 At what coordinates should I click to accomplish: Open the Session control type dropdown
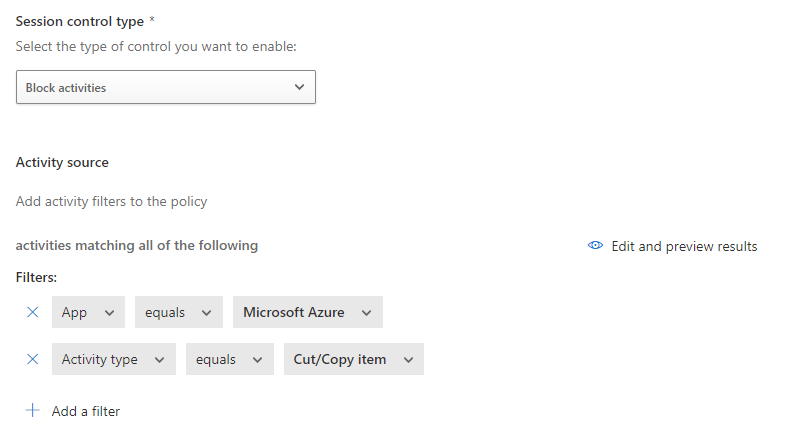[x=165, y=87]
